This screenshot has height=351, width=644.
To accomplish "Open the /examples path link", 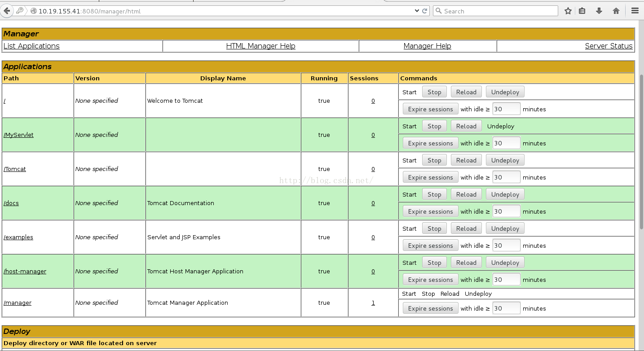I will (x=18, y=237).
